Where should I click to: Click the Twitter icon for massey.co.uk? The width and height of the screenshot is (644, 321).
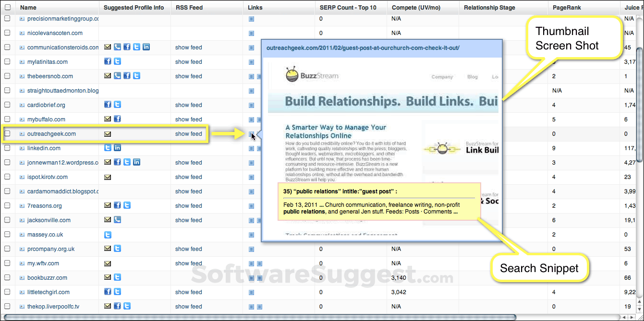click(x=108, y=234)
